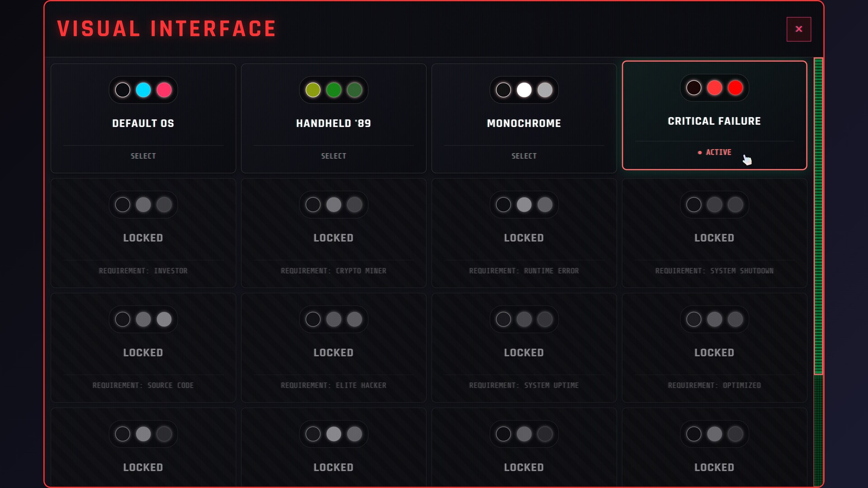Select the Monochrome theme
868x488 pixels.
coord(524,156)
